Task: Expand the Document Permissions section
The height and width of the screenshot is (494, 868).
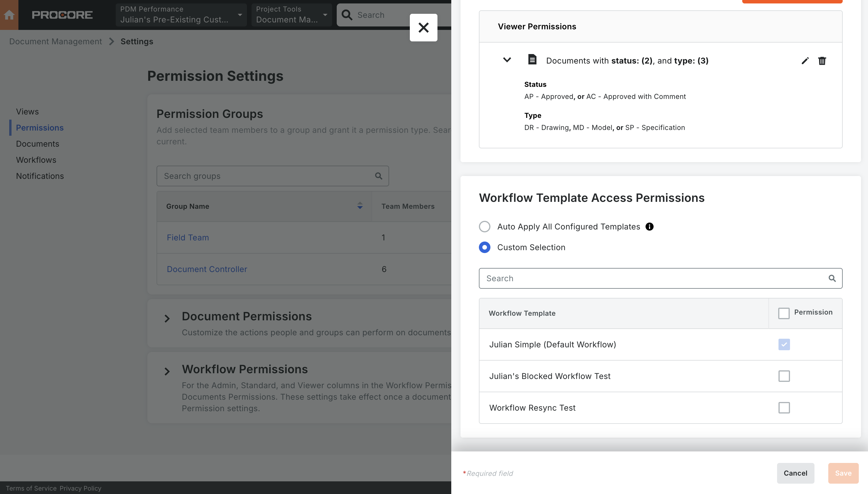Action: [x=167, y=319]
